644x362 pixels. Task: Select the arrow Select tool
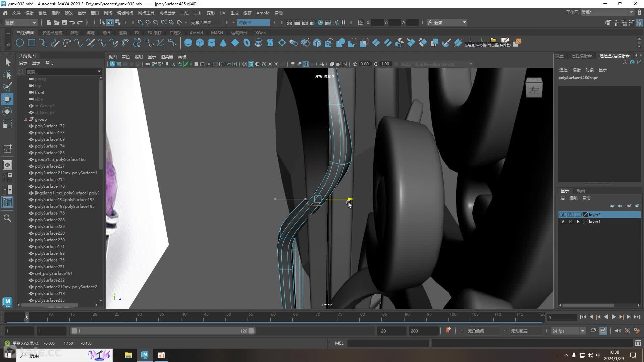(7, 62)
